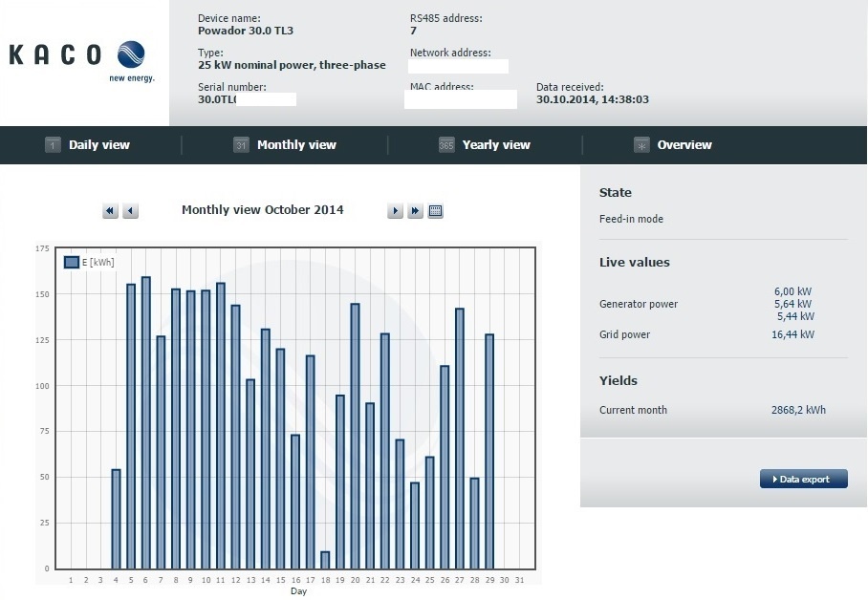Click the current month yield '2868,2 kWh'
Screen dimensions: 868x600
click(x=798, y=410)
